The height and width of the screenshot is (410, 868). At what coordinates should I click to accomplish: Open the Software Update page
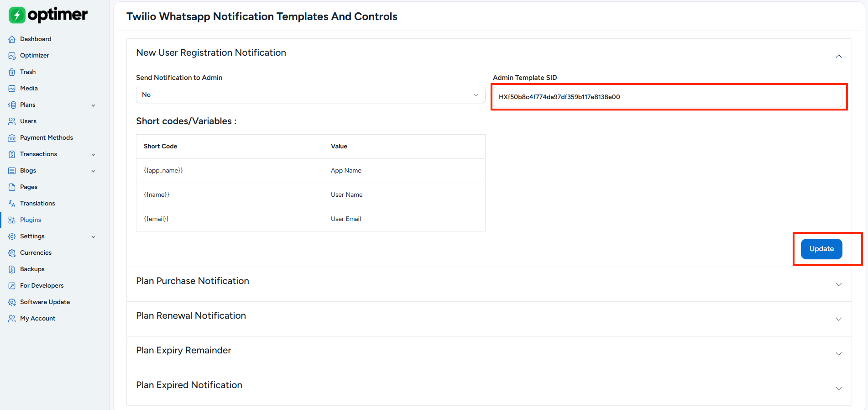(45, 302)
